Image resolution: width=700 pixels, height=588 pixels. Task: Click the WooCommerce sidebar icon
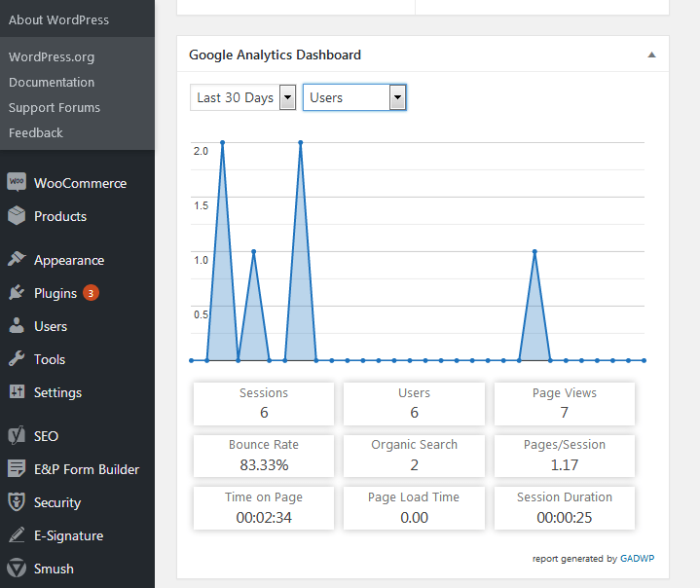tap(17, 182)
